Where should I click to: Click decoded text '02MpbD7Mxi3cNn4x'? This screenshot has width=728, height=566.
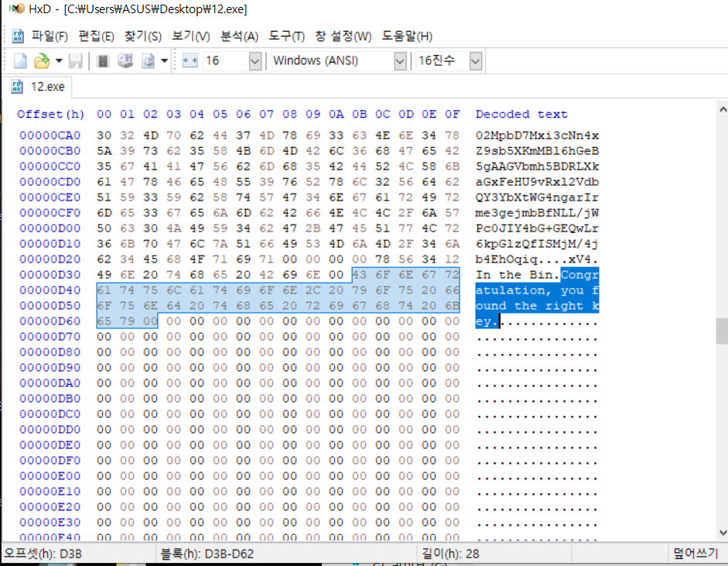[x=537, y=135]
